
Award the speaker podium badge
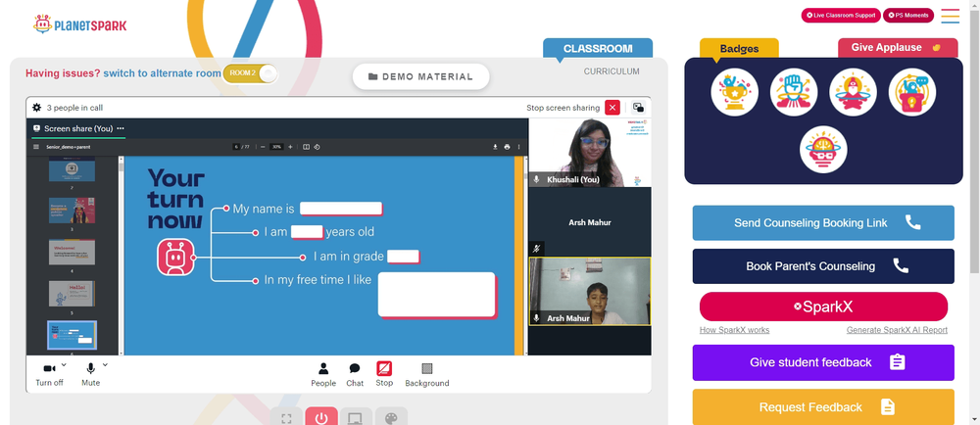coord(911,92)
